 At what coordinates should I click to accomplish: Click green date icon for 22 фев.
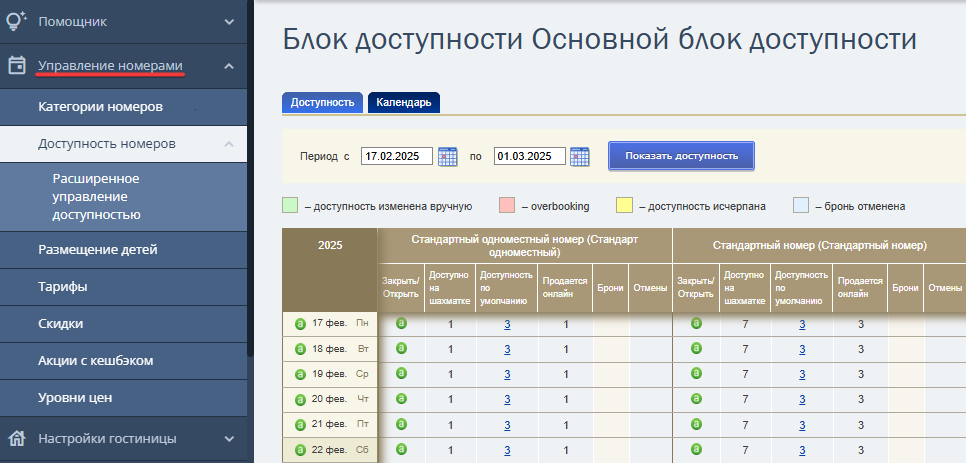pos(301,450)
